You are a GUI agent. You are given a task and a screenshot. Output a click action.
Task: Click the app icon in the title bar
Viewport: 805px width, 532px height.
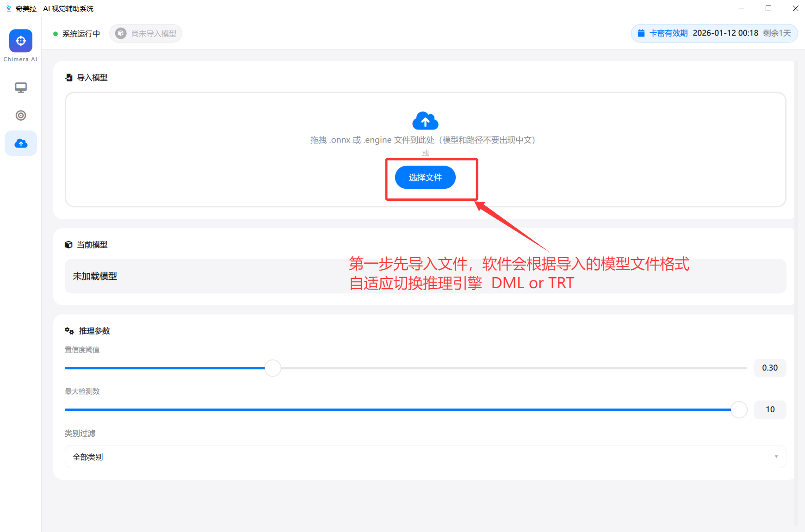coord(8,8)
